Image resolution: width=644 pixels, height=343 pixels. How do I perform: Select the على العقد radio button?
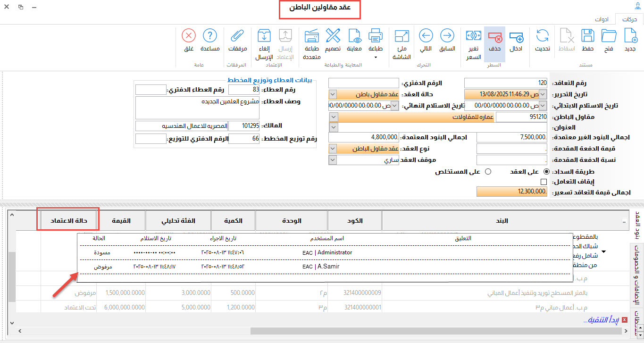click(547, 172)
